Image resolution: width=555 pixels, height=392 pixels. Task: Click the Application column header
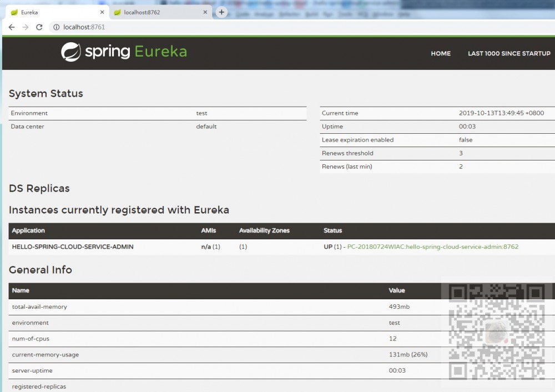pyautogui.click(x=28, y=230)
